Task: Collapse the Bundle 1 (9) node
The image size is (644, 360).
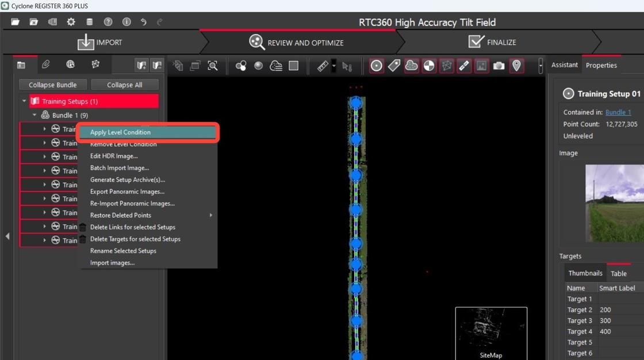Action: click(34, 115)
